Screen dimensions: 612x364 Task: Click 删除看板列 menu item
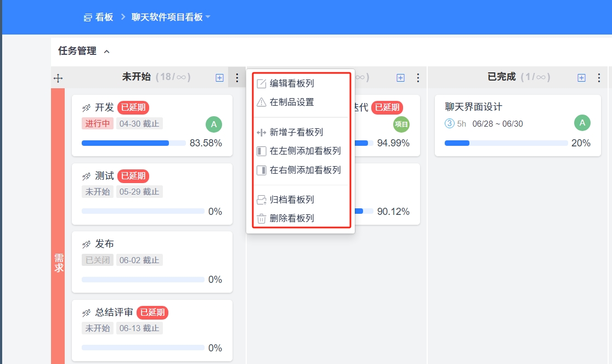pyautogui.click(x=292, y=218)
